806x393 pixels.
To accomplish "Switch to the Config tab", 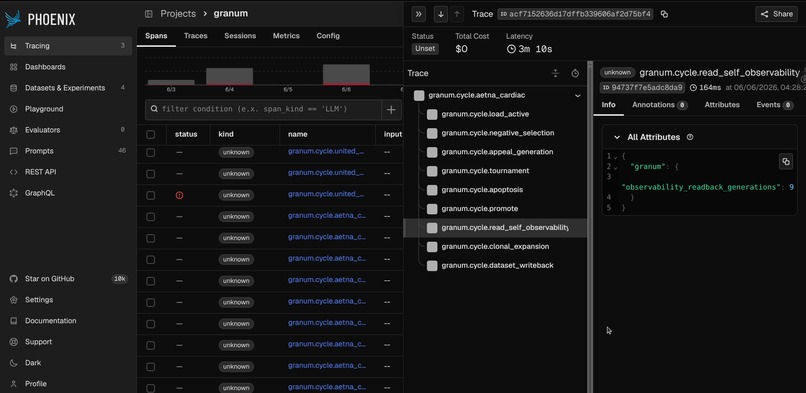I will click(328, 36).
